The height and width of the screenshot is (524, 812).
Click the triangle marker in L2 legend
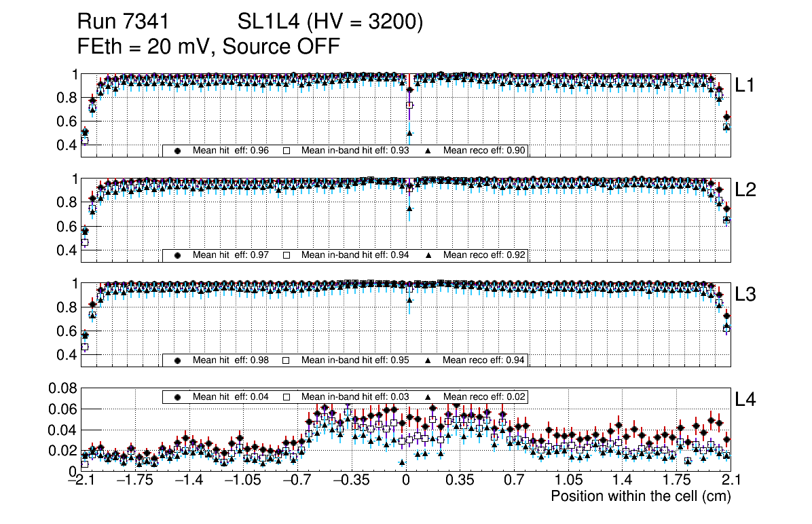pyautogui.click(x=428, y=255)
